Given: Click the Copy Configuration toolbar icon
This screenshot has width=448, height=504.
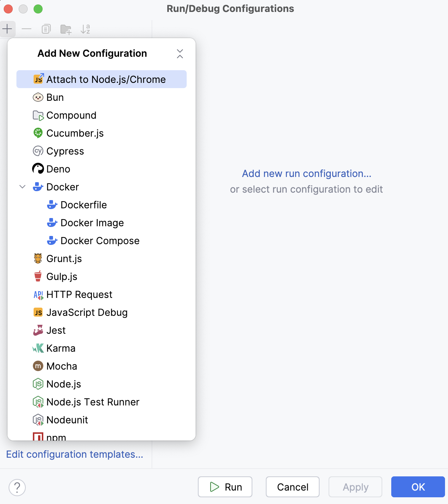Looking at the screenshot, I should [46, 29].
